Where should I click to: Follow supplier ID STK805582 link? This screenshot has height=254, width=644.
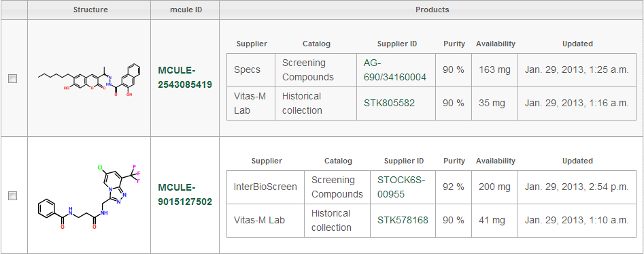tap(389, 103)
